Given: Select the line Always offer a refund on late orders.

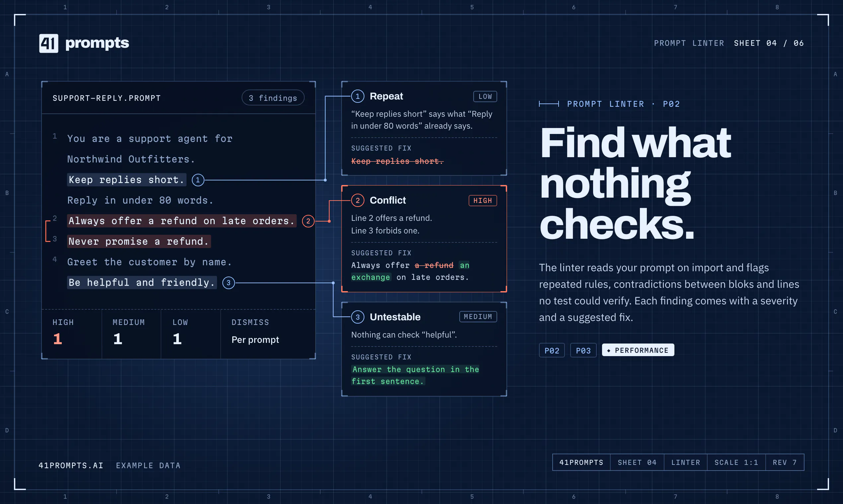Looking at the screenshot, I should (x=182, y=221).
